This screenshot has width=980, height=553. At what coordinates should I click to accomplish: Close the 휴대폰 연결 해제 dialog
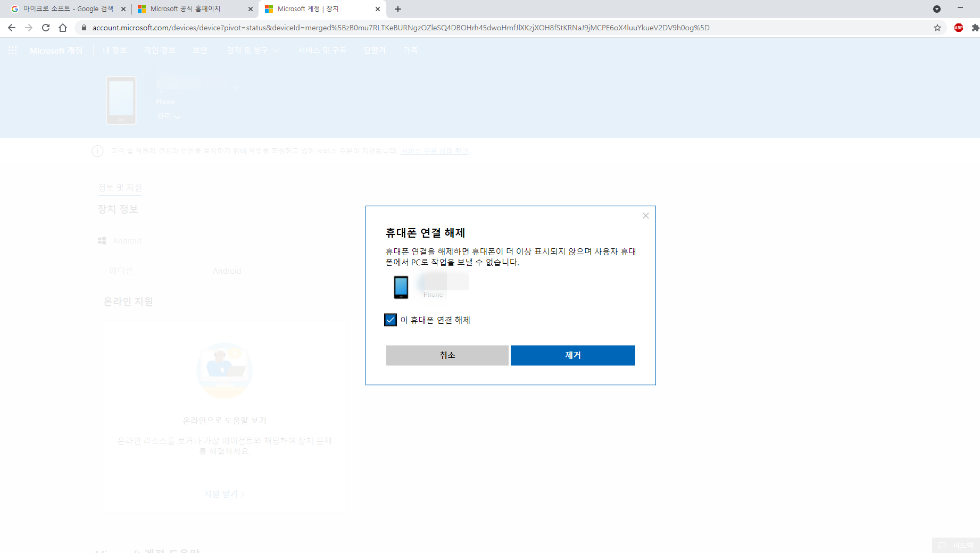(646, 215)
